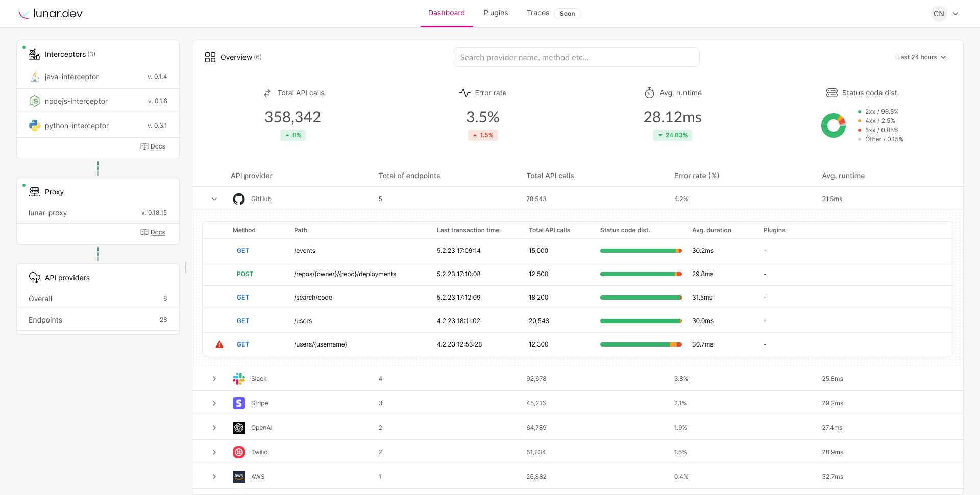The height and width of the screenshot is (495, 980).
Task: Collapse the GitHub provider row
Action: tap(214, 199)
